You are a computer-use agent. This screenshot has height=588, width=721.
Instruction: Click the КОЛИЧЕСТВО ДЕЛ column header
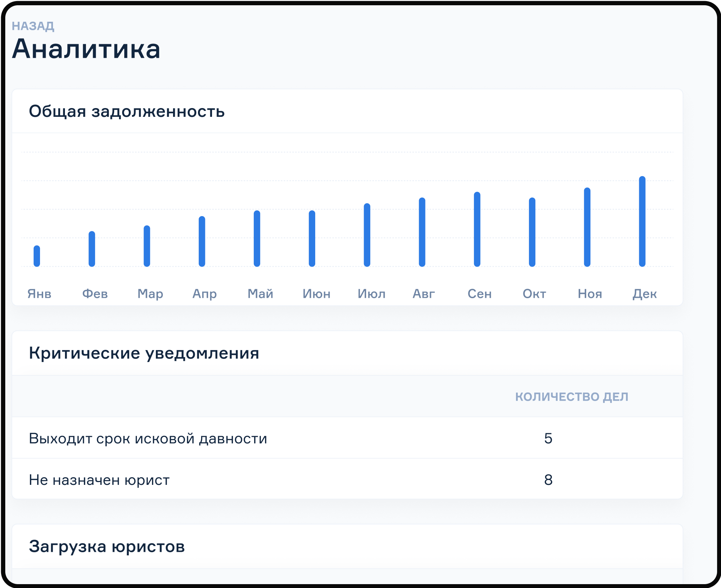tap(572, 397)
